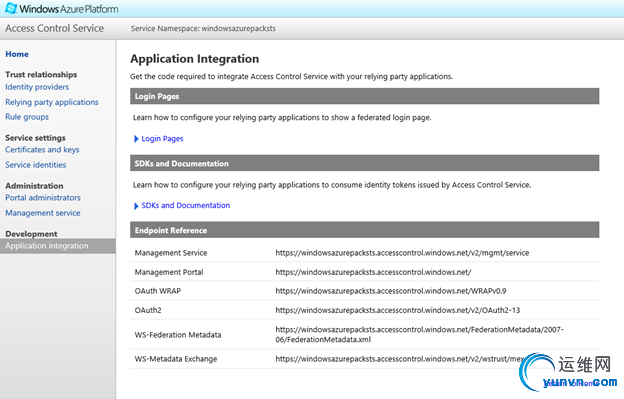Click the Windows Azure Platform logo icon
Viewport: 624px width, 399px height.
pos(11,8)
